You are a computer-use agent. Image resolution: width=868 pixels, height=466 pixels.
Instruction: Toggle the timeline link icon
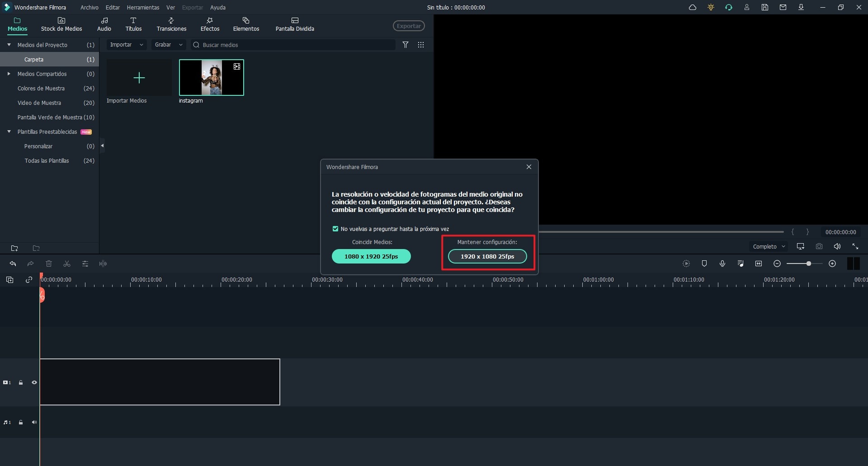[x=29, y=280]
